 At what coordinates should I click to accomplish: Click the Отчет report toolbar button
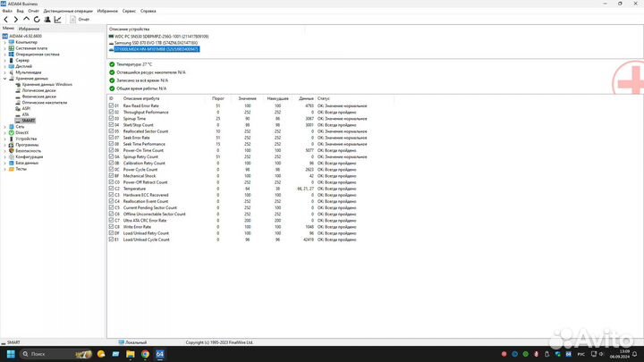tap(80, 18)
